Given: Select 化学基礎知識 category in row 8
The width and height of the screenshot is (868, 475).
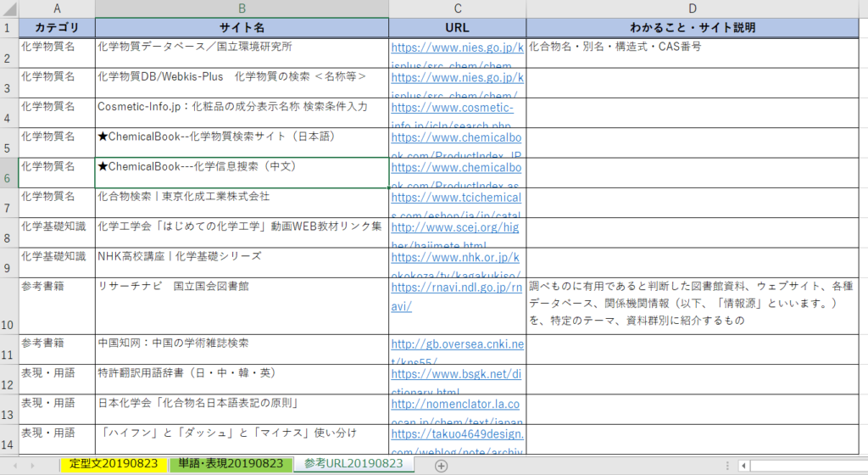Looking at the screenshot, I should point(57,232).
